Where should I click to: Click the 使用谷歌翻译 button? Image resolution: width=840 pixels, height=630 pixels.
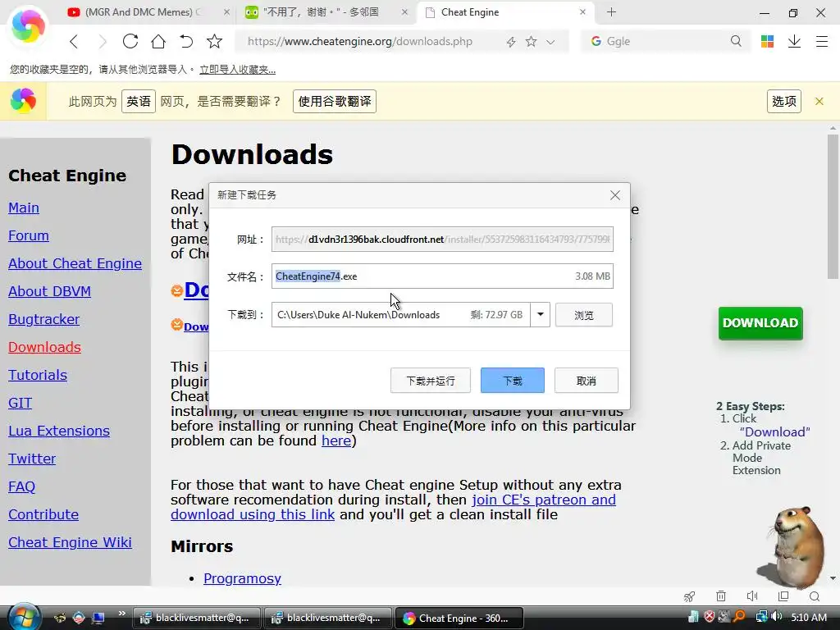(335, 101)
